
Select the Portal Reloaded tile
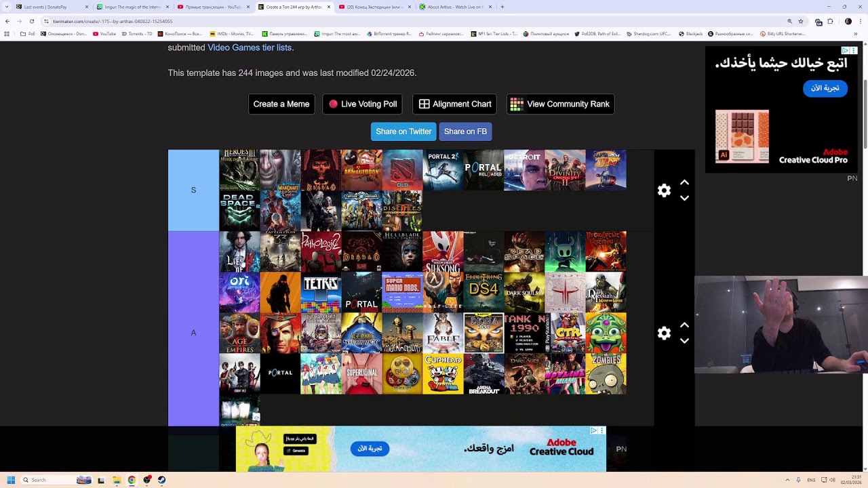484,170
